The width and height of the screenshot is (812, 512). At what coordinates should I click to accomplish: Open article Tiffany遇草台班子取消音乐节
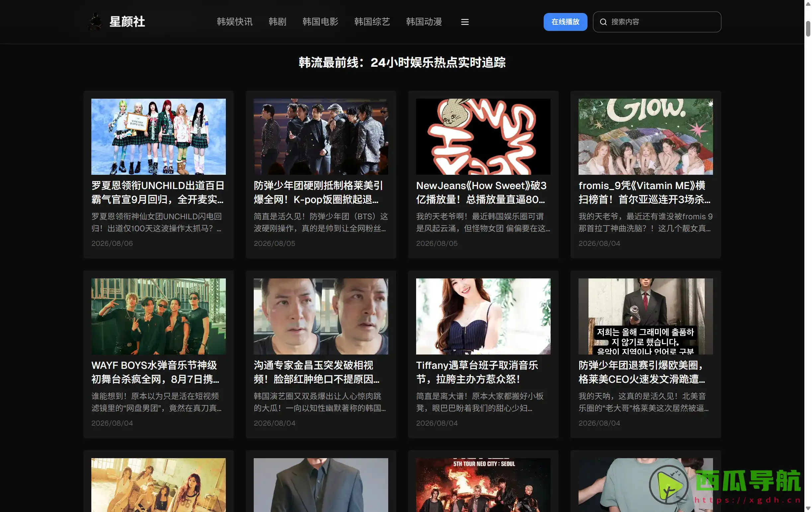pyautogui.click(x=477, y=372)
